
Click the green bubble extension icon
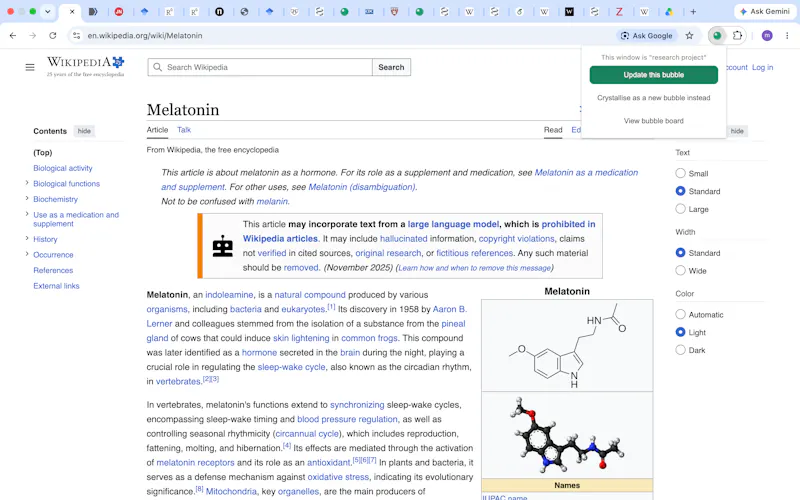717,36
